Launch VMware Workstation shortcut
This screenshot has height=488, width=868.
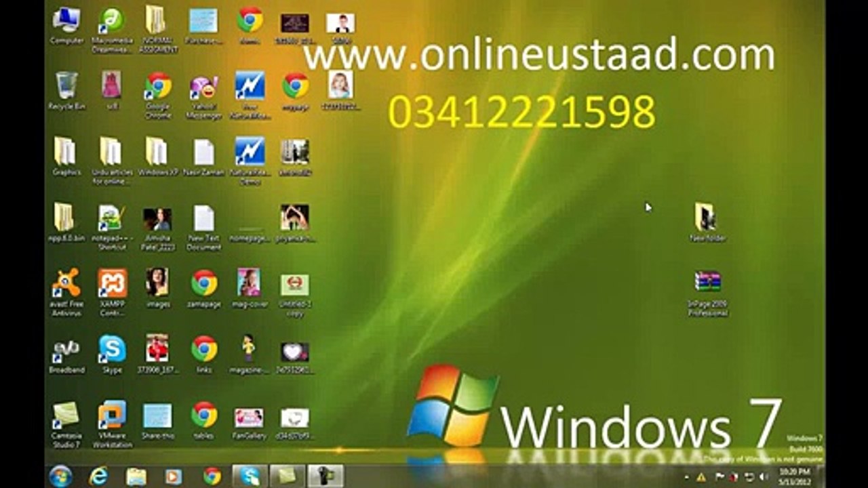[x=112, y=424]
